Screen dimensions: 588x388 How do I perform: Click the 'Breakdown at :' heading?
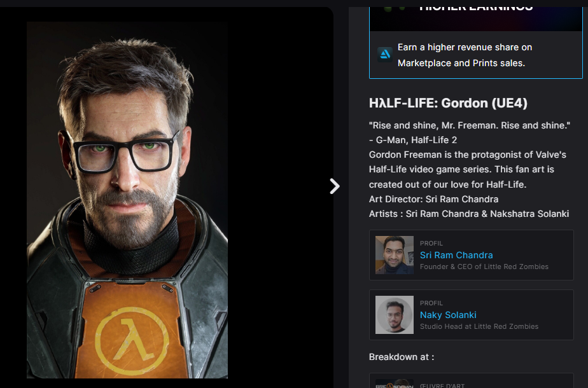(402, 357)
